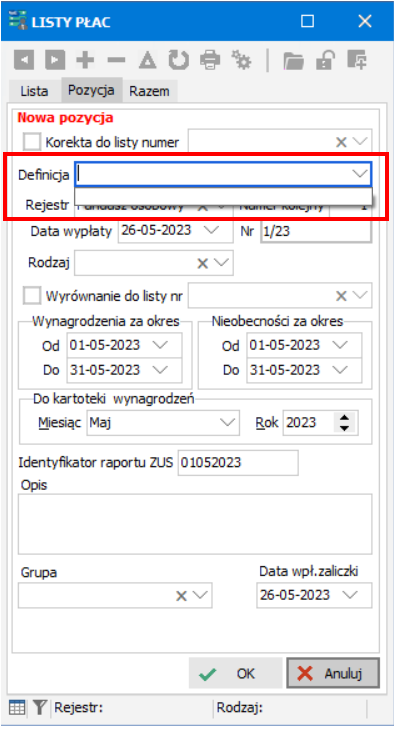Click the export screen icon in toolbar
The height and width of the screenshot is (729, 395).
[357, 60]
